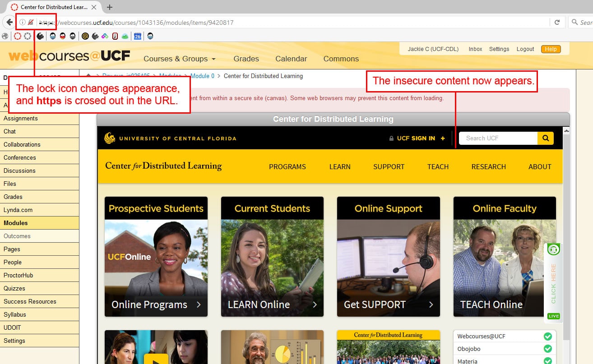Open the Online Support Get SUPPORT card
Viewport: 593px width, 364px height.
click(x=389, y=257)
